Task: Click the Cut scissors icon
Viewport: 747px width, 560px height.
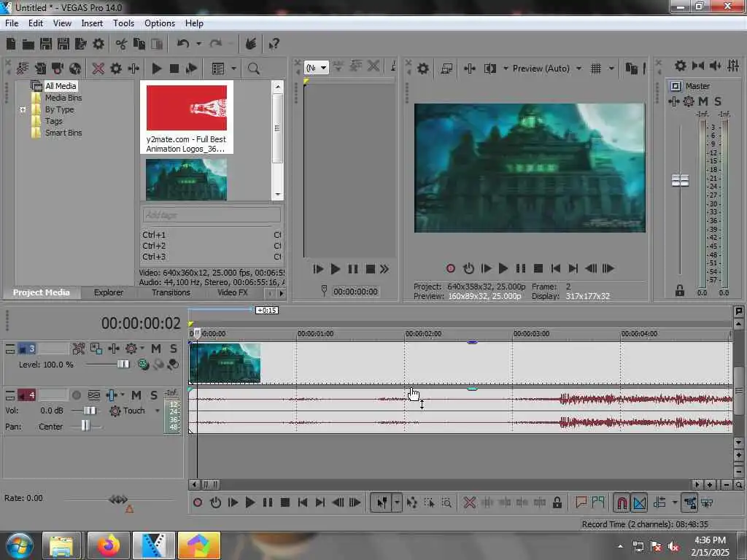Action: click(x=121, y=44)
